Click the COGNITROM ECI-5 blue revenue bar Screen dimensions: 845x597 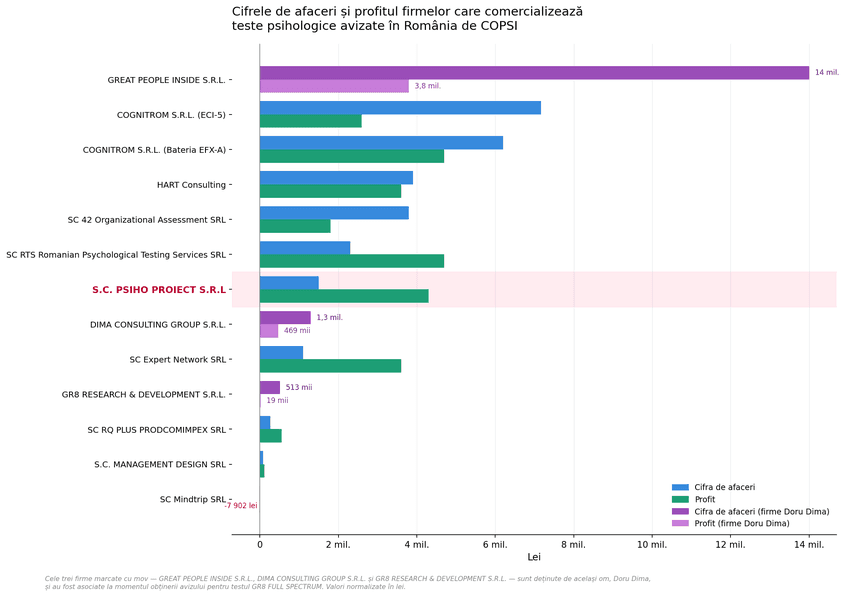click(400, 108)
